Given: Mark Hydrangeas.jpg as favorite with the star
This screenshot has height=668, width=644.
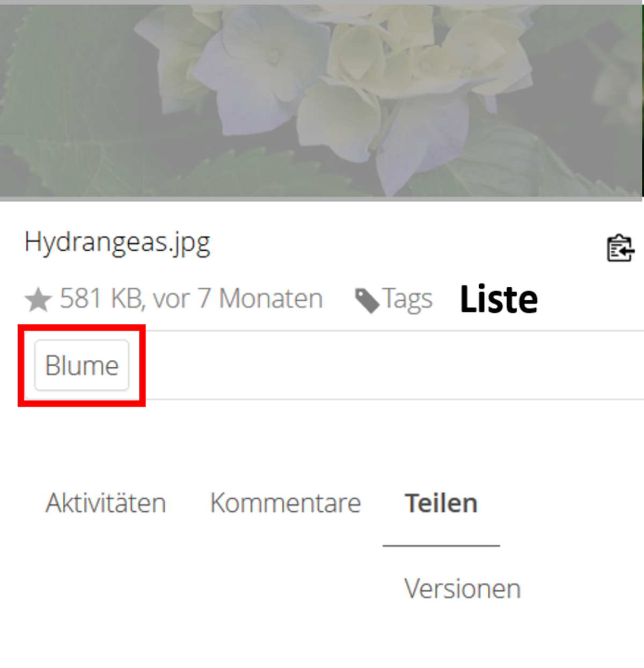Looking at the screenshot, I should 38,299.
